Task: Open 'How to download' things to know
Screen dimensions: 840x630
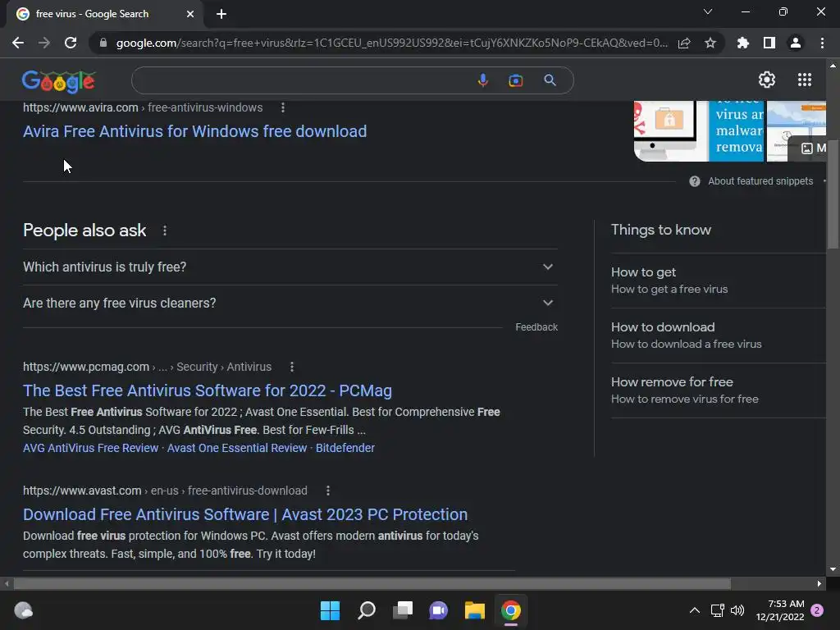Action: click(x=718, y=336)
